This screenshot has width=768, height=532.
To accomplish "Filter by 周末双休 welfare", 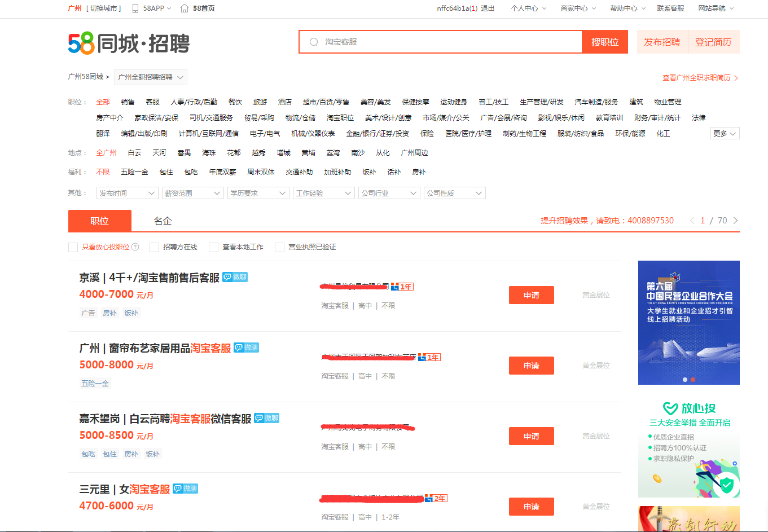I will coord(261,172).
